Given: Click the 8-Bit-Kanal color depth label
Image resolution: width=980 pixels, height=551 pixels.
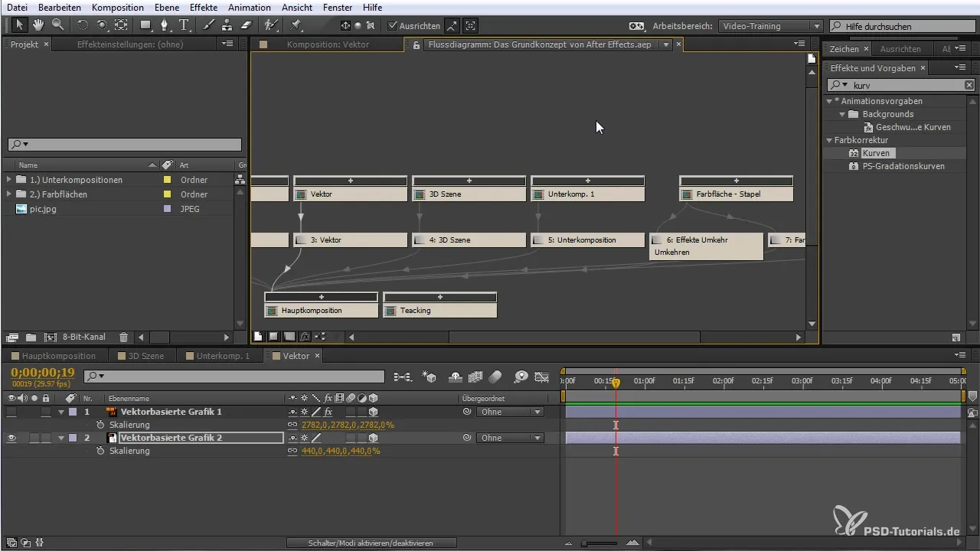Looking at the screenshot, I should pos(85,337).
